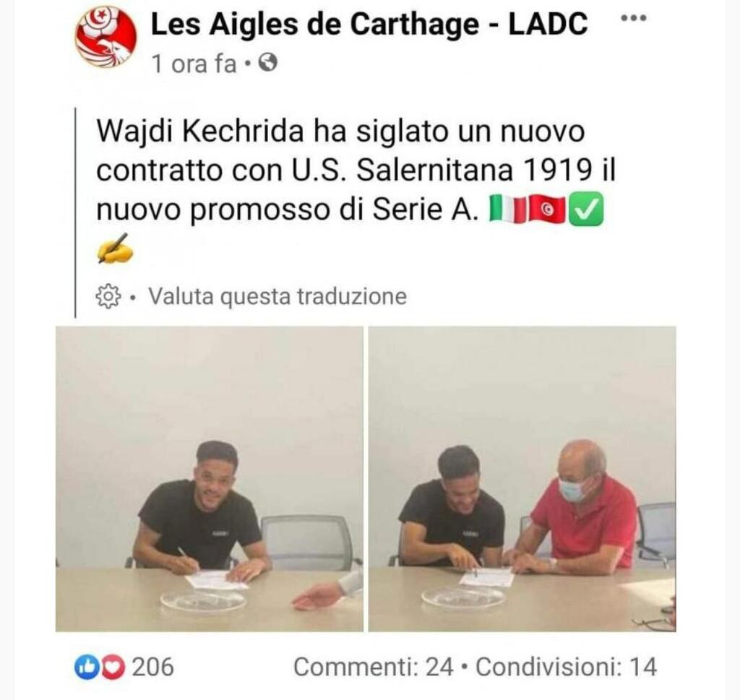Click the writing hand emoji
Viewport: 740px width, 700px height.
point(115,249)
